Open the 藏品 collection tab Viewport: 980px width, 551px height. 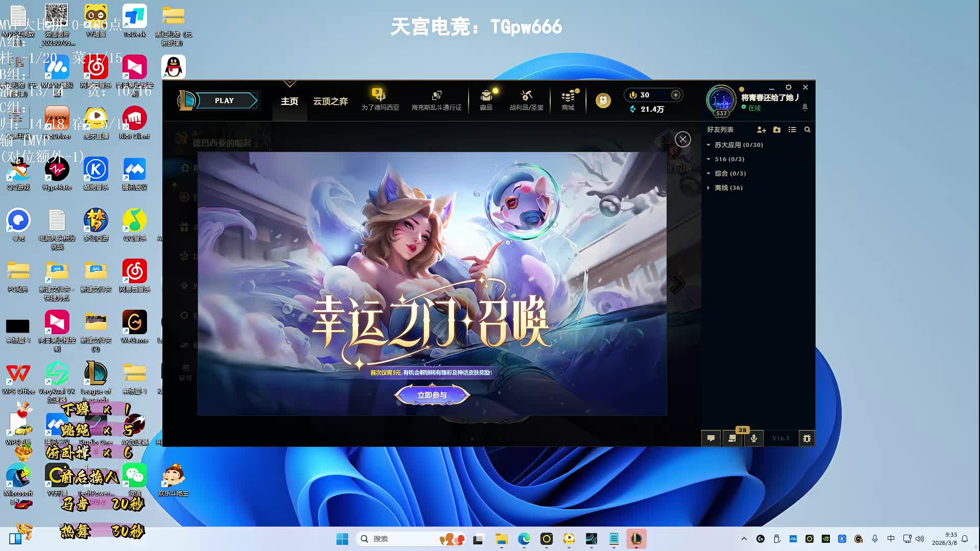pyautogui.click(x=486, y=99)
